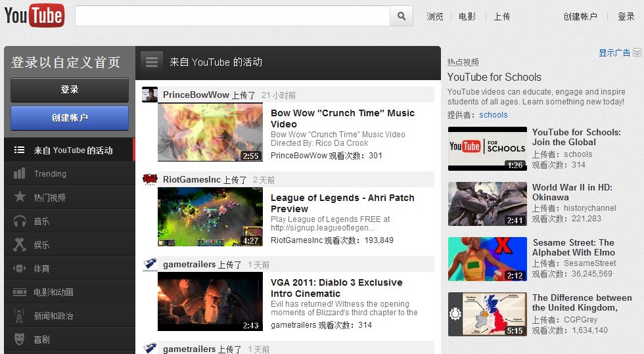
Task: Click PrinceBowWow uploader name in feed header
Action: (x=196, y=95)
